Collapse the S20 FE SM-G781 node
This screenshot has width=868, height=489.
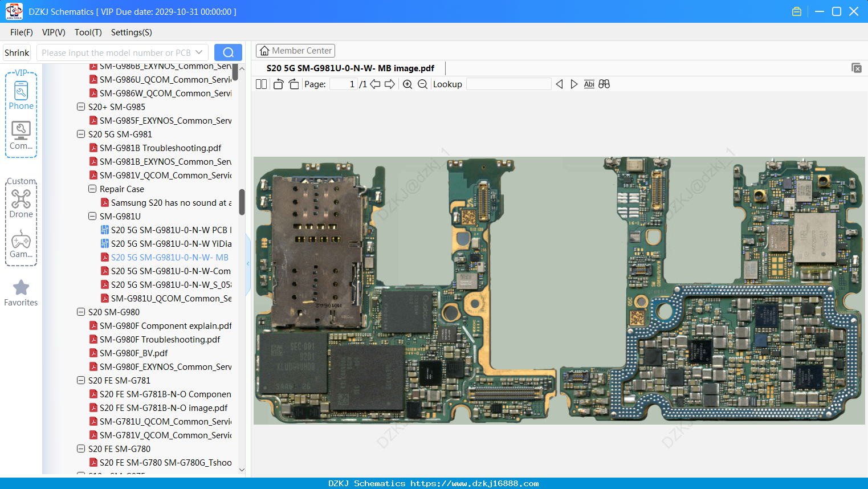[x=81, y=381]
